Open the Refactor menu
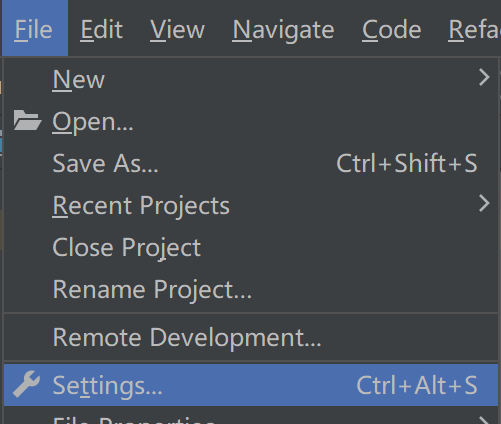This screenshot has width=501, height=424. coord(474,30)
